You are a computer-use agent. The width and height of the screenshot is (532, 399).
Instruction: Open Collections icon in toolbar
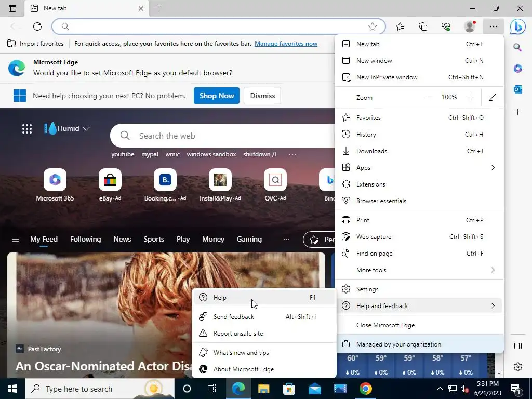[x=423, y=26]
